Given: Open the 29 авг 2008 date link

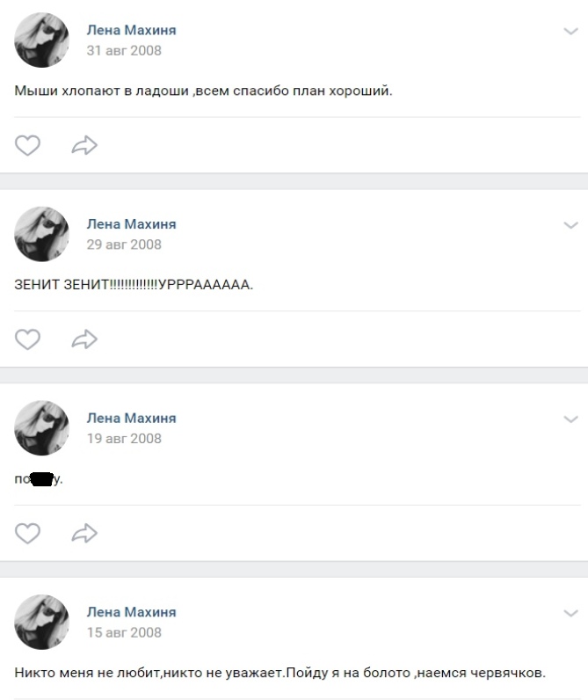Looking at the screenshot, I should 124,244.
